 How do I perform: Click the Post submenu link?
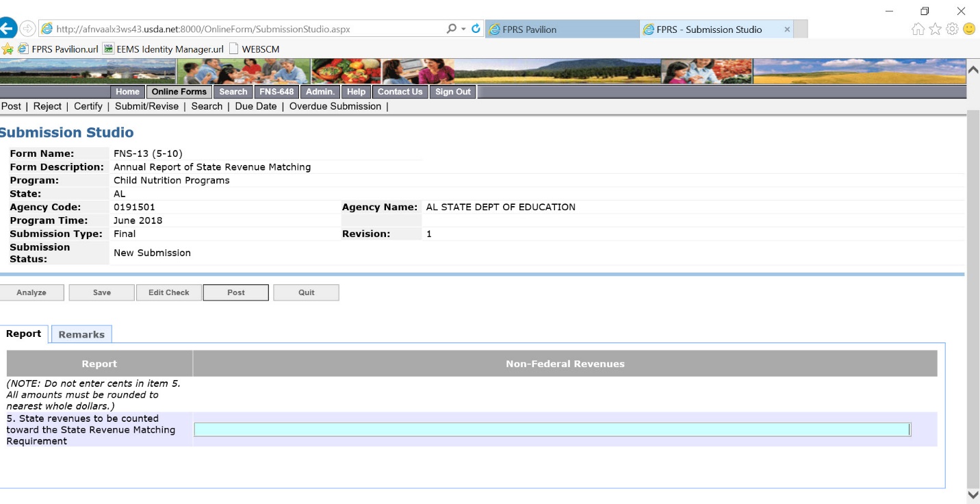11,106
